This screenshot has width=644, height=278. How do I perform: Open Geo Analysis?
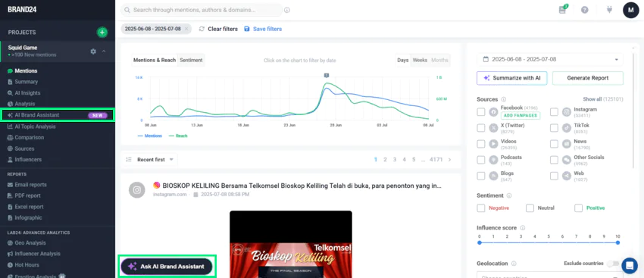coord(30,242)
